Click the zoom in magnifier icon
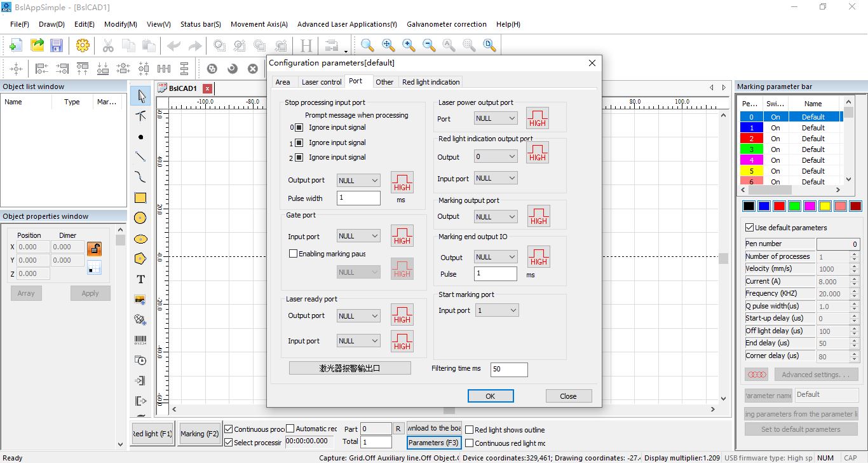This screenshot has height=463, width=868. (409, 45)
